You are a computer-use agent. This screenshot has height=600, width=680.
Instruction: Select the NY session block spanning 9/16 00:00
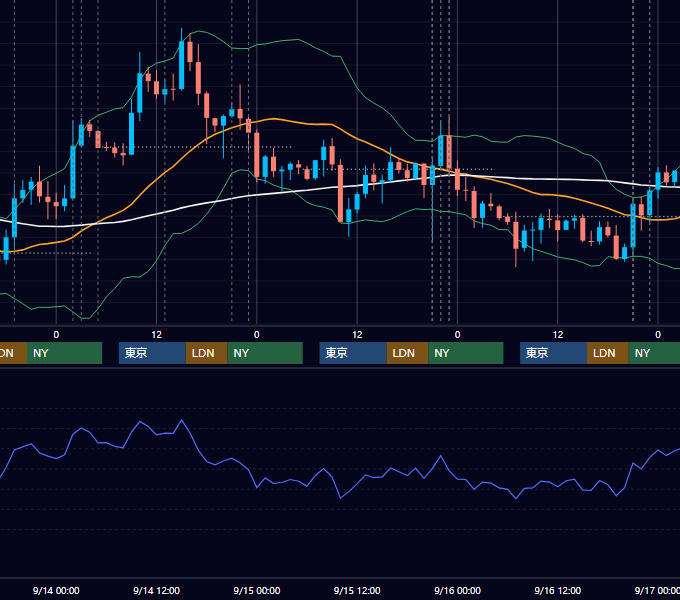[466, 353]
